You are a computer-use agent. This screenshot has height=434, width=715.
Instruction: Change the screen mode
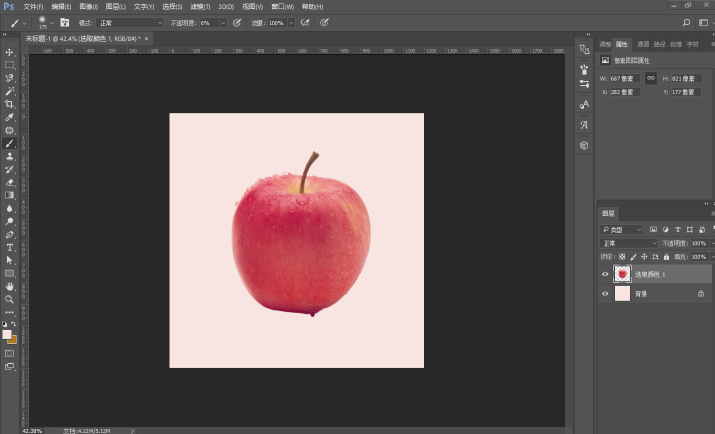pos(9,367)
